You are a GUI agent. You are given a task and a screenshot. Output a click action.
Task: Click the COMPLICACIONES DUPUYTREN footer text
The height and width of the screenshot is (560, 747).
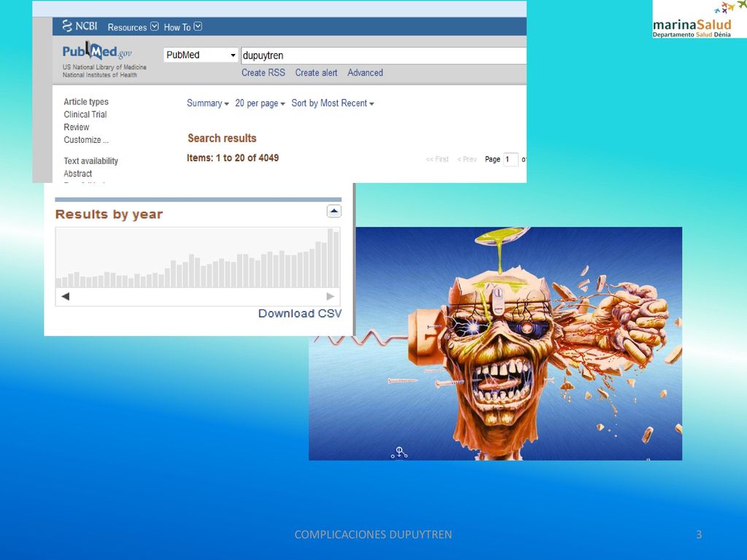[373, 534]
